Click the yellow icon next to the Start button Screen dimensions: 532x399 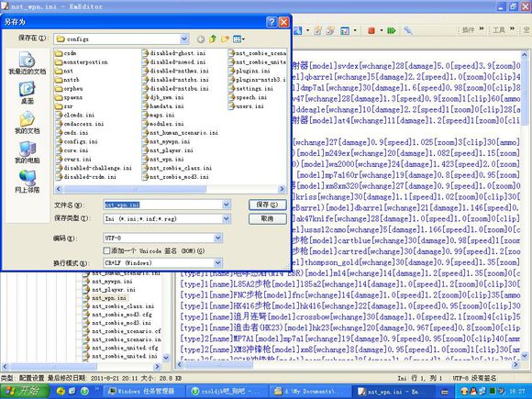[x=61, y=391]
